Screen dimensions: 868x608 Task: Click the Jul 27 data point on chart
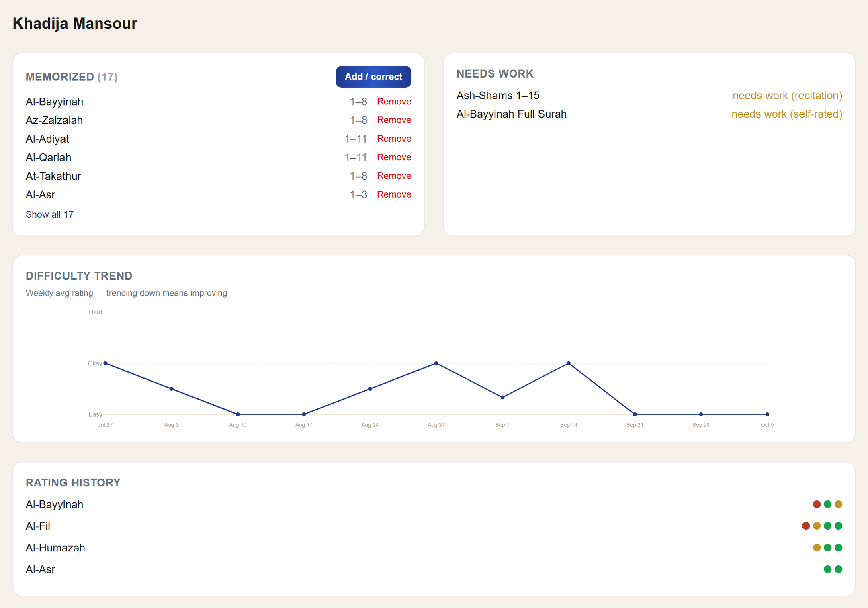point(106,363)
